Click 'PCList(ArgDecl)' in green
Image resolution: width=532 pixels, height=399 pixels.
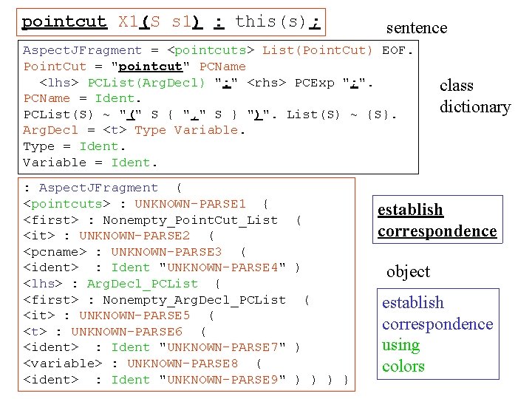click(x=146, y=83)
